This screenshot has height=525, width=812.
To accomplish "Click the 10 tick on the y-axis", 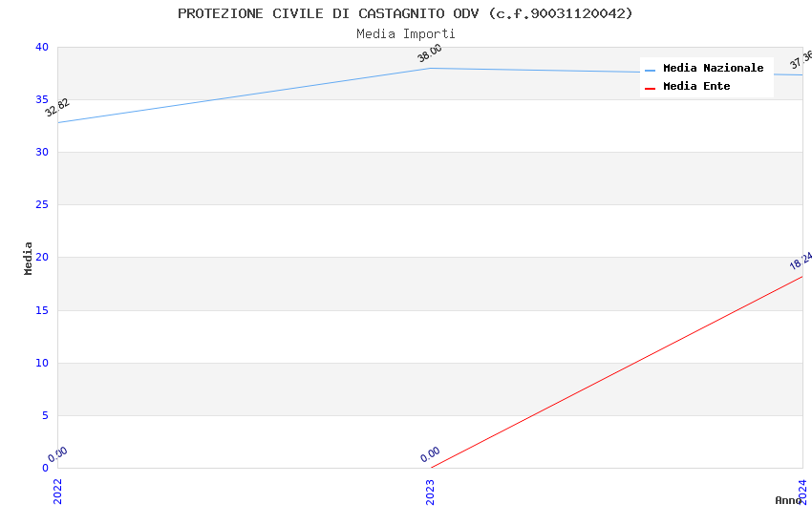I will coord(41,363).
